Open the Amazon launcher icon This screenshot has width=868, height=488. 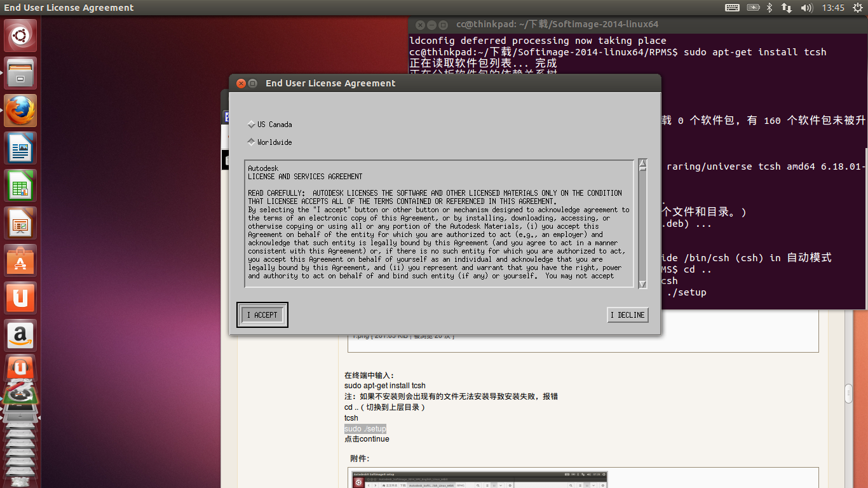click(21, 335)
